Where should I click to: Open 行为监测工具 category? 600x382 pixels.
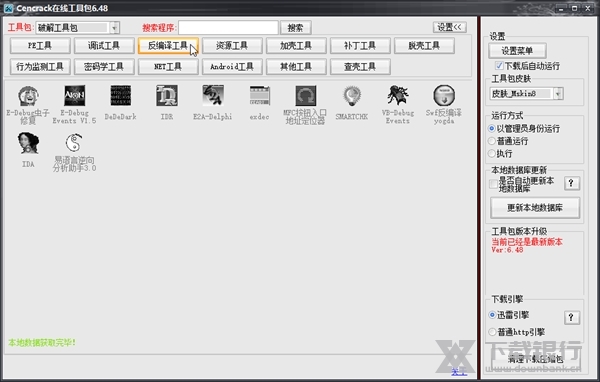[40, 67]
